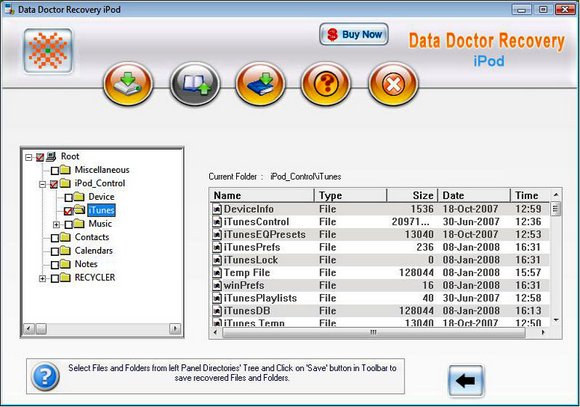
Task: Click the file list horizontal scrollbar thumb
Action: point(374,333)
